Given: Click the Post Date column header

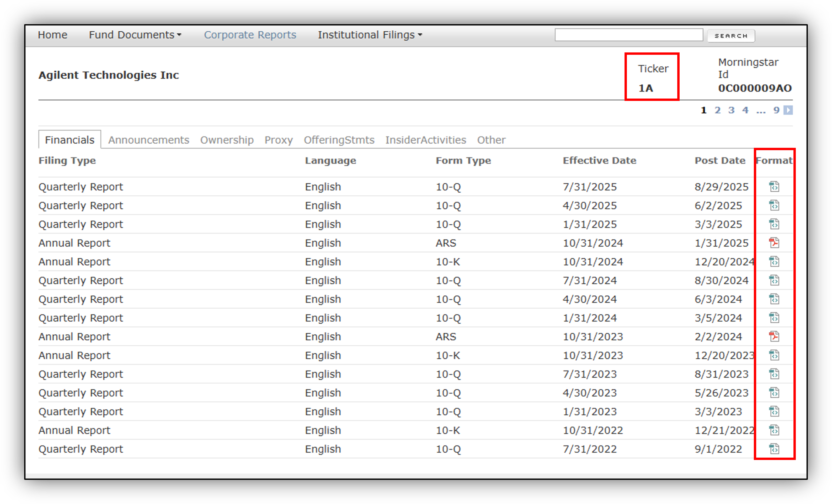Looking at the screenshot, I should coord(720,160).
